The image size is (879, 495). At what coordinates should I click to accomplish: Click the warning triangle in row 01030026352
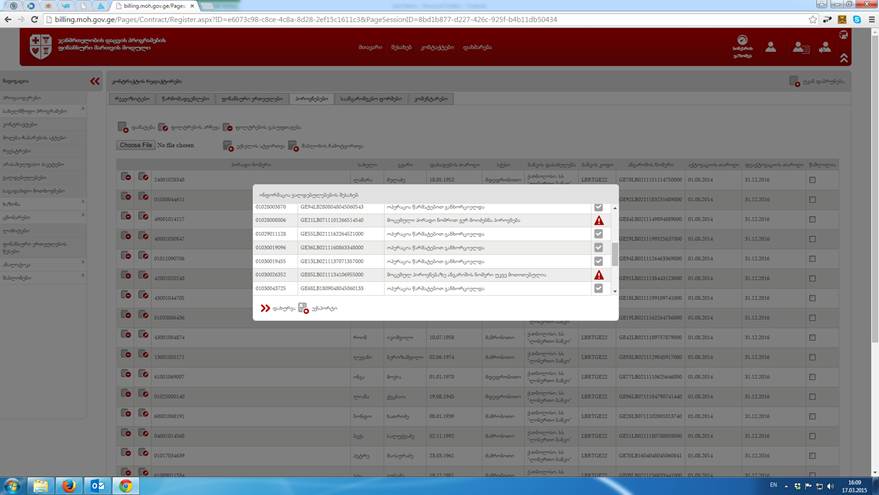(x=598, y=275)
